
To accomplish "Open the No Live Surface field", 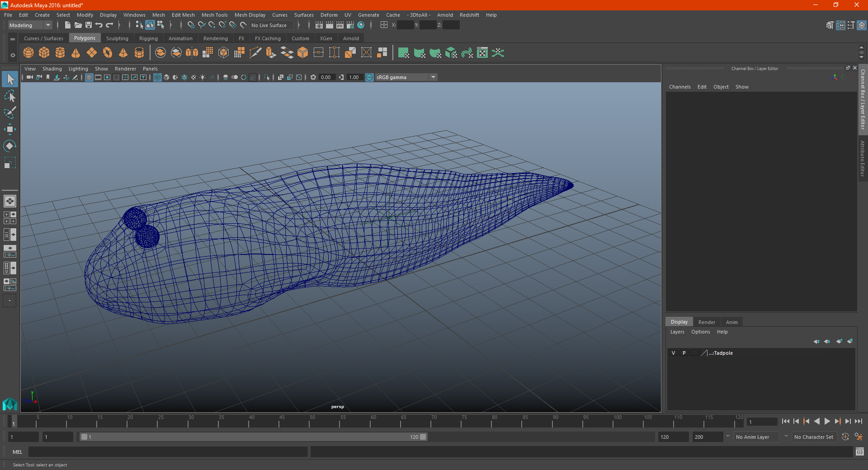I will pyautogui.click(x=272, y=25).
